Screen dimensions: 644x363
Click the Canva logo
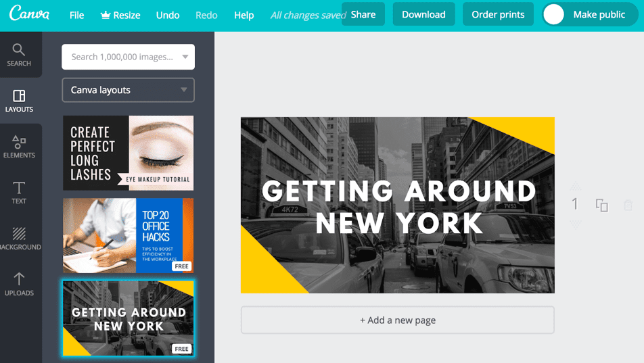[x=29, y=14]
